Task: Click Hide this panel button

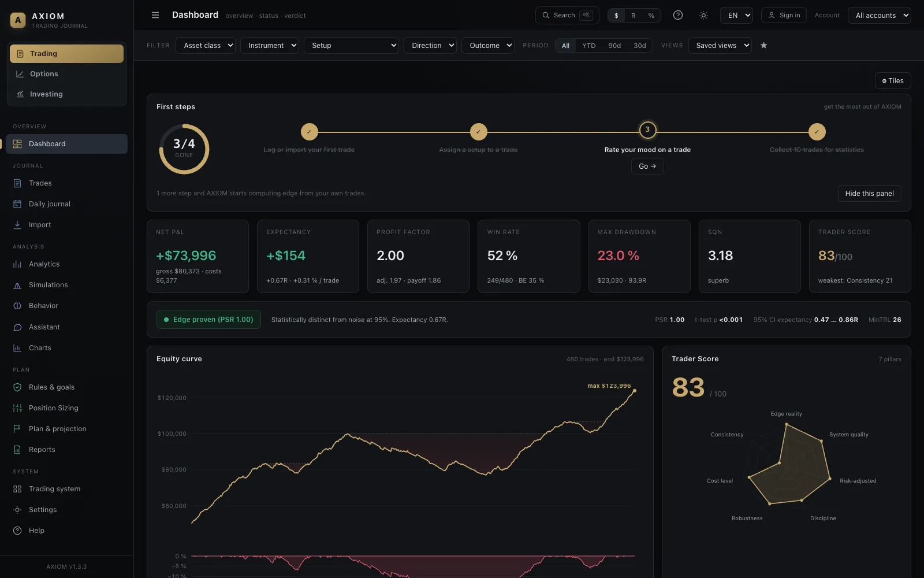Action: (x=869, y=194)
